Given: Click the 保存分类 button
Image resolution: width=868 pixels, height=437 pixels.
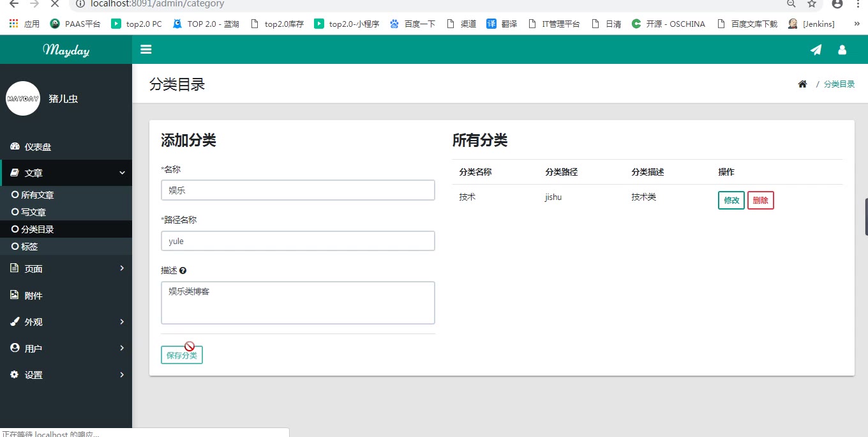Looking at the screenshot, I should coord(182,355).
